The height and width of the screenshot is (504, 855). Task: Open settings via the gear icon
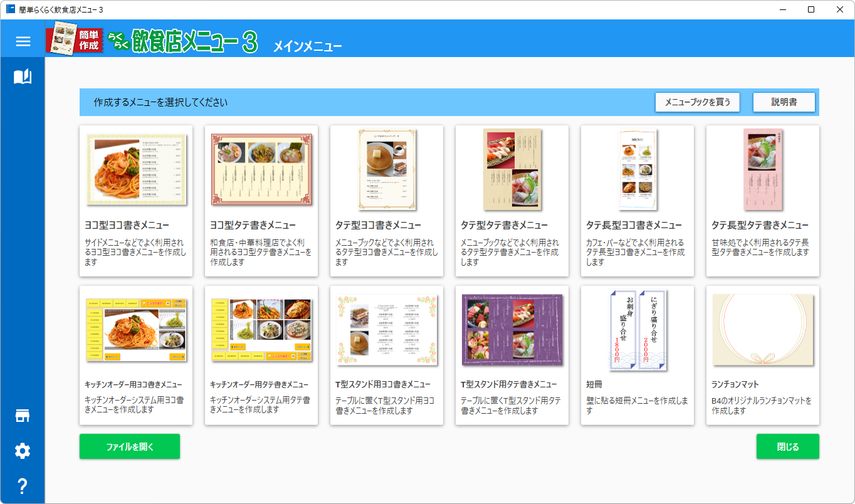tap(23, 451)
